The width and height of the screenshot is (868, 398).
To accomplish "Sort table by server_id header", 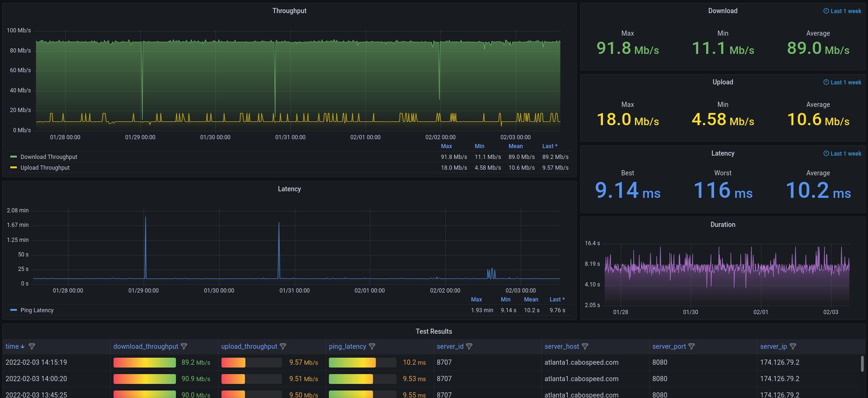I will 450,346.
